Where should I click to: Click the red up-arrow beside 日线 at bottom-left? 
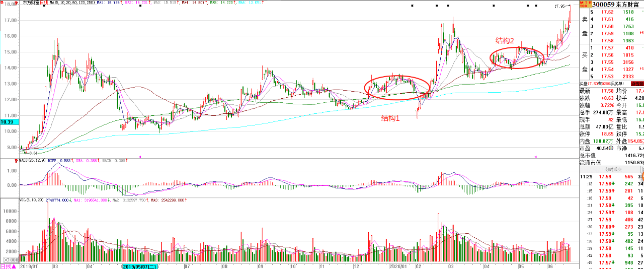click(15, 266)
